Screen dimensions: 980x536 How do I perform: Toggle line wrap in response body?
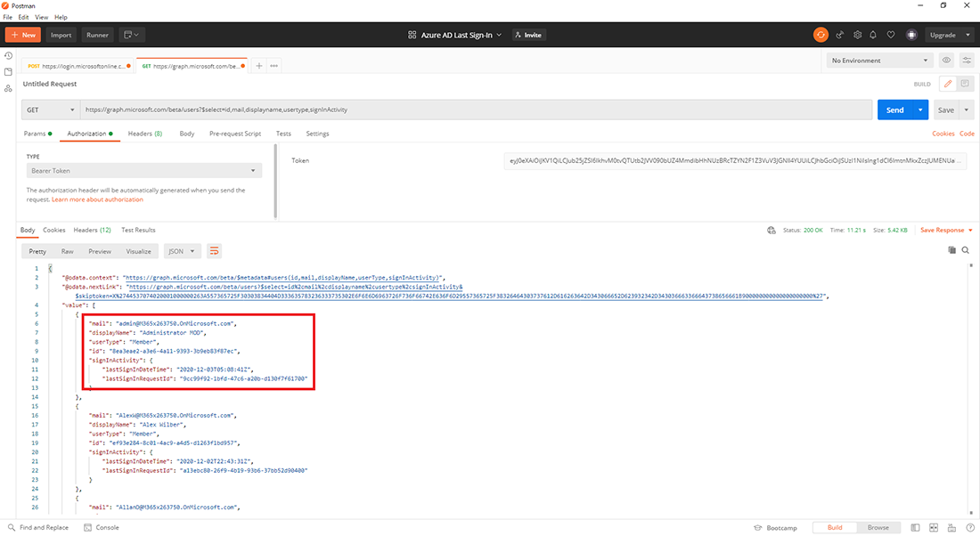coord(214,251)
